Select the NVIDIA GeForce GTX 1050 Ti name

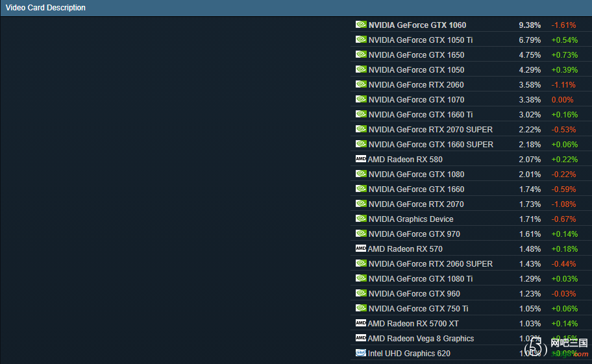click(421, 40)
